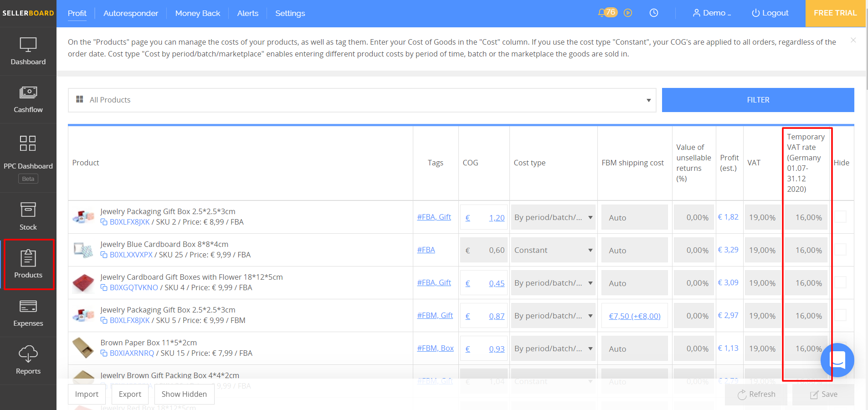Screen dimensions: 868x410
Task: Click the Export button
Action: 130,394
